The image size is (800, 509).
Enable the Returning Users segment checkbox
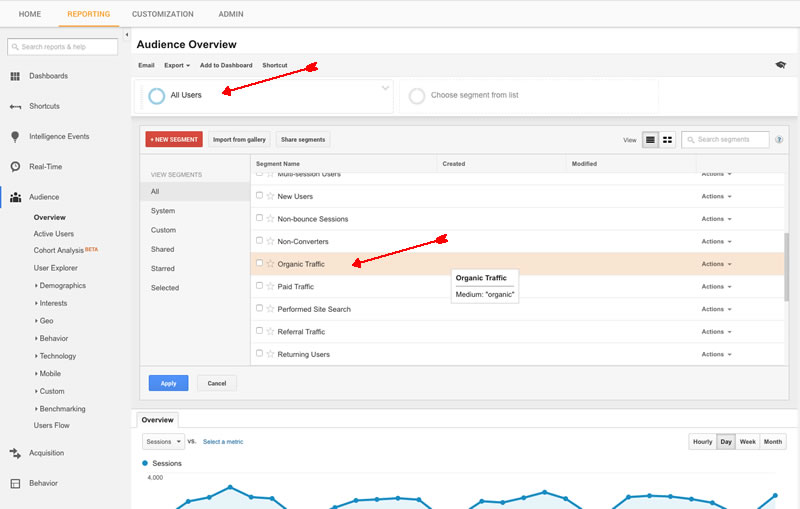(x=259, y=354)
